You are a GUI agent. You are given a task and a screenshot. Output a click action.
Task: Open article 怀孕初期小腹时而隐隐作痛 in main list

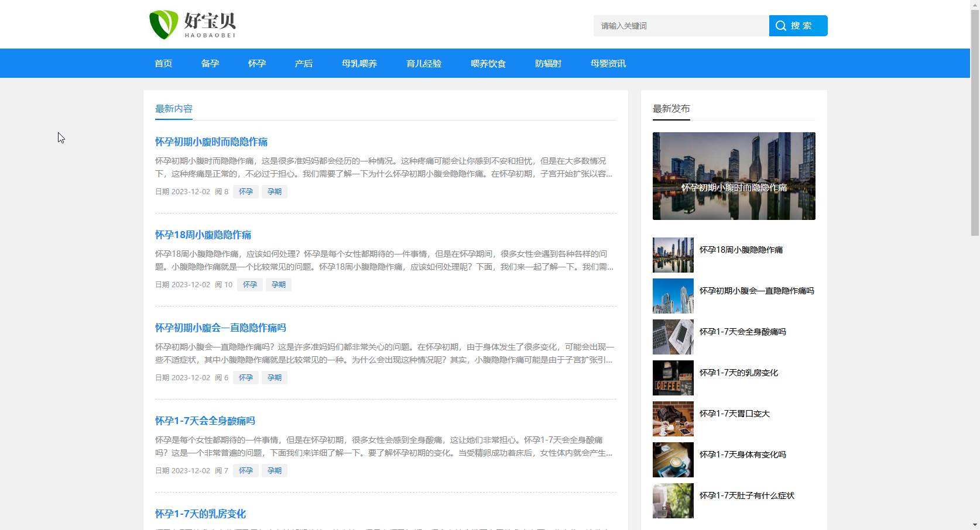(x=211, y=142)
